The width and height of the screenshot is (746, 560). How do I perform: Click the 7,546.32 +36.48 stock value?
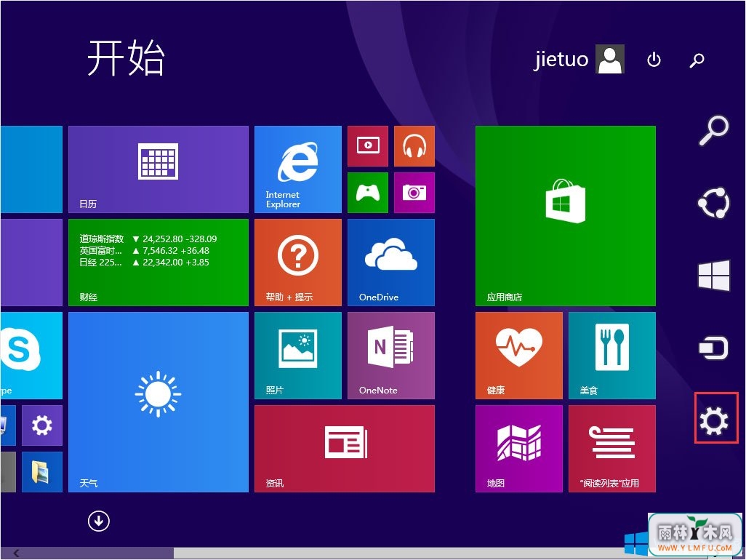pyautogui.click(x=176, y=251)
